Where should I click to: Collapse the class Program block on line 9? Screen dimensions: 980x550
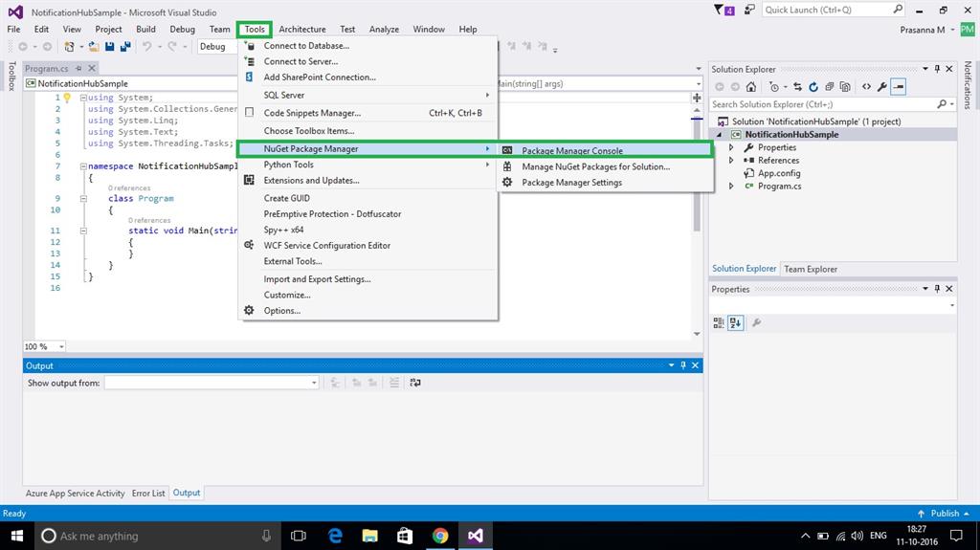click(x=83, y=198)
